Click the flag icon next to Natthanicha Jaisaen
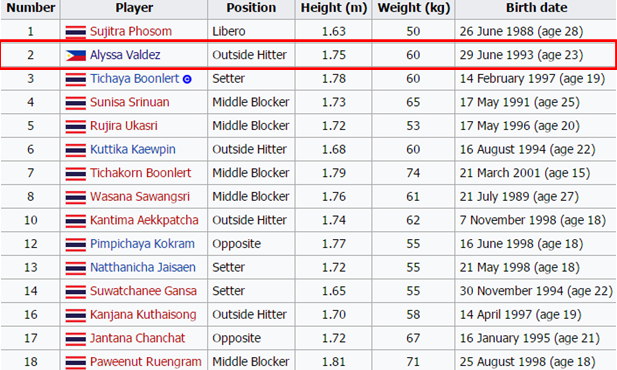Screen dimensions: 617x370 point(76,268)
